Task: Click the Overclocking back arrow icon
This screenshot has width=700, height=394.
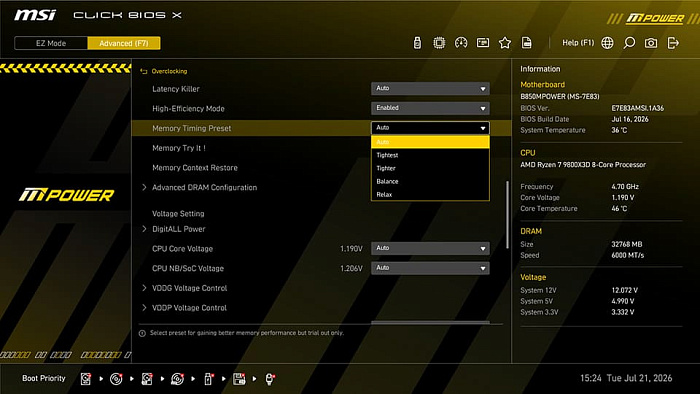Action: pyautogui.click(x=143, y=71)
